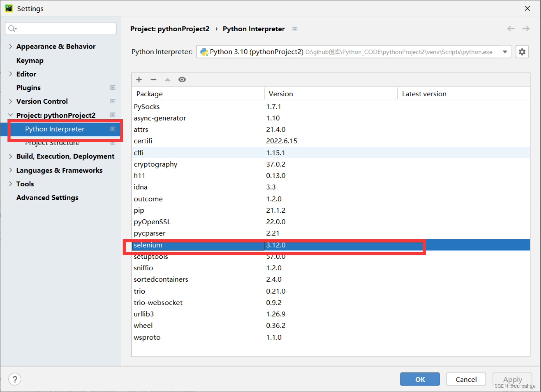The width and height of the screenshot is (541, 392).
Task: Select the selenium package row
Action: point(331,245)
